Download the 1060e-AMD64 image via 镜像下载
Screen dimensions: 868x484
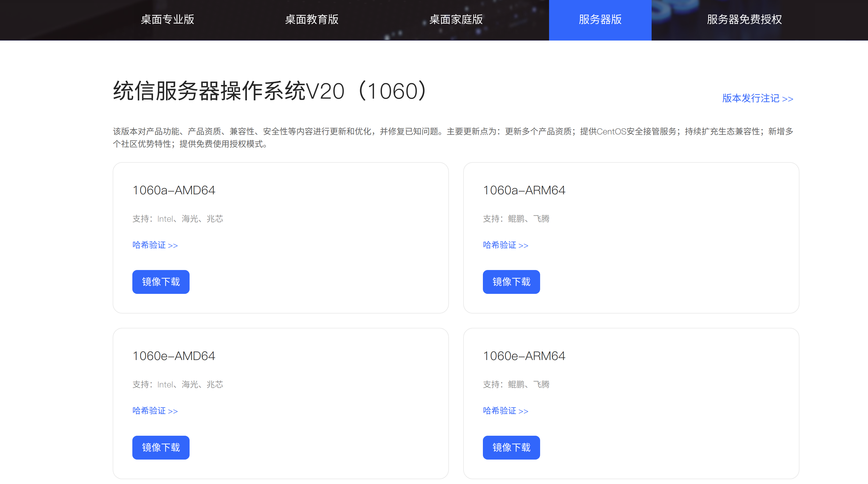(x=161, y=447)
